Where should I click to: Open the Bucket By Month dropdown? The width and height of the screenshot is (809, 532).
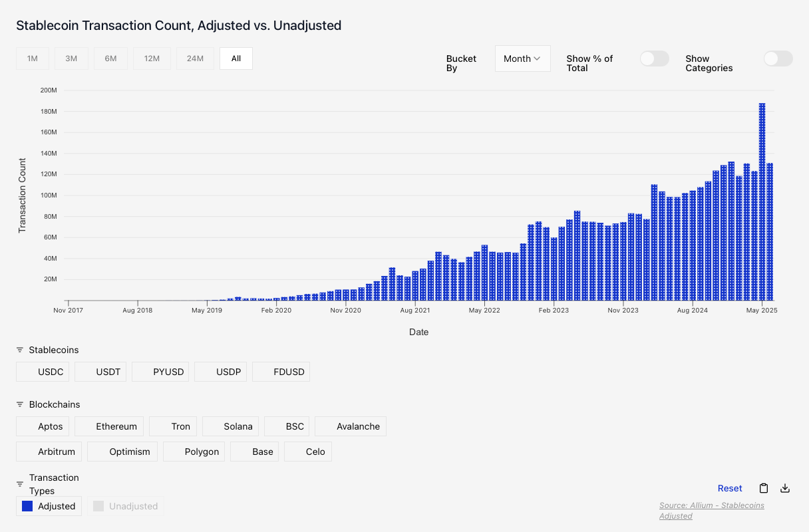click(522, 59)
